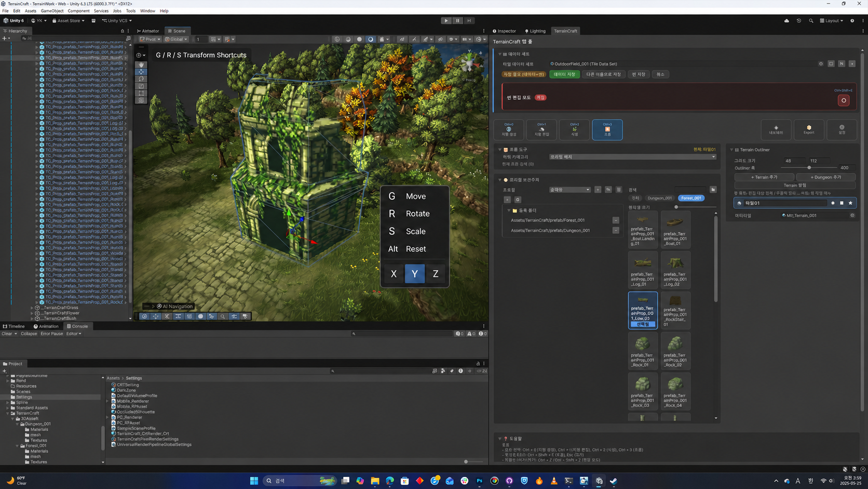868x489 pixels.
Task: Click the green data save button
Action: click(564, 74)
